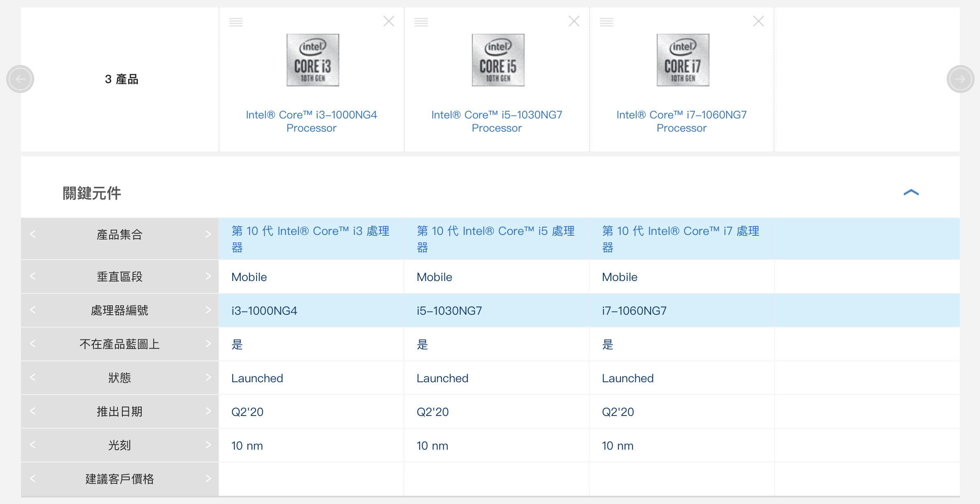Click the 關鍵元件 section heading
980x504 pixels.
(x=91, y=193)
